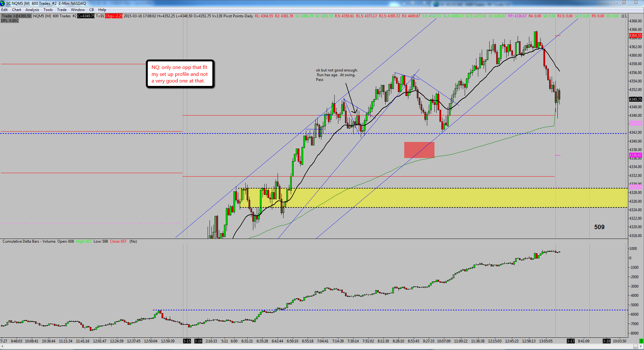Open the Chart menu
This screenshot has height=350, width=644.
[x=17, y=10]
